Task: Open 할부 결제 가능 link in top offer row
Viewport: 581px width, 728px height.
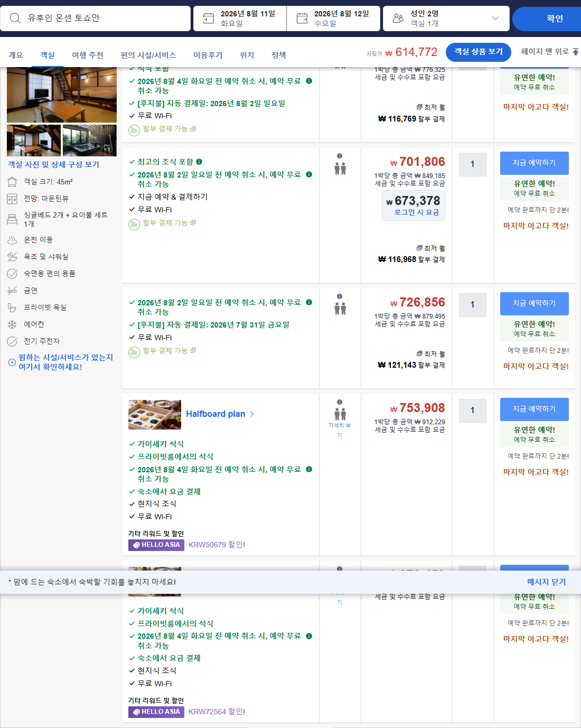Action: 170,129
